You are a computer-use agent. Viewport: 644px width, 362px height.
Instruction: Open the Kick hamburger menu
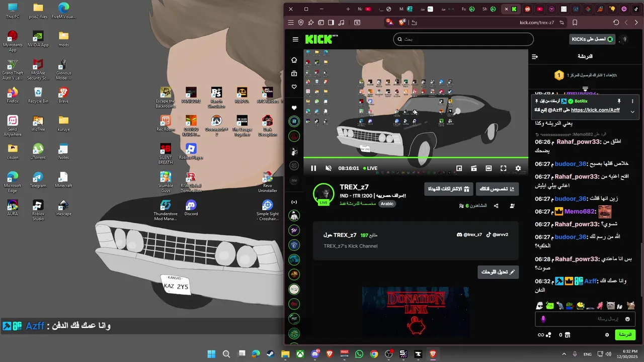(295, 39)
